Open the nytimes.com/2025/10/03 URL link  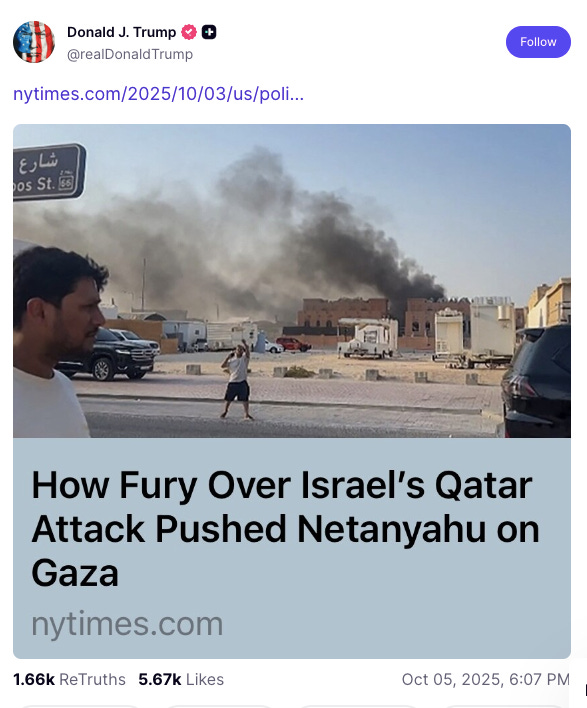(158, 94)
